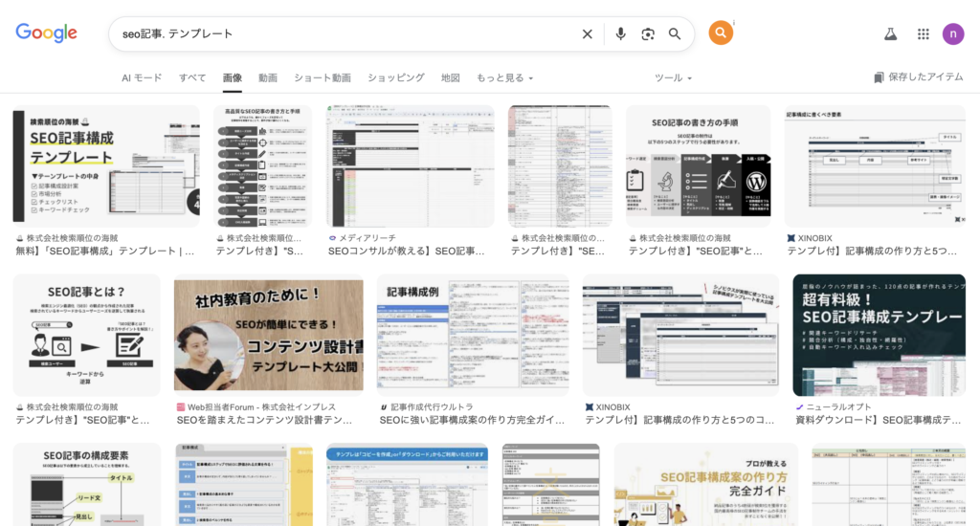
Task: Click the magnifying glass search icon
Action: point(675,34)
